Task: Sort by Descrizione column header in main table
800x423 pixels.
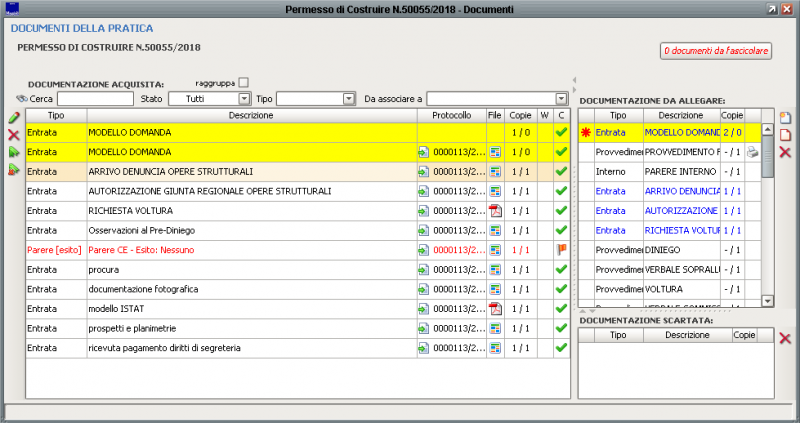Action: (252, 115)
